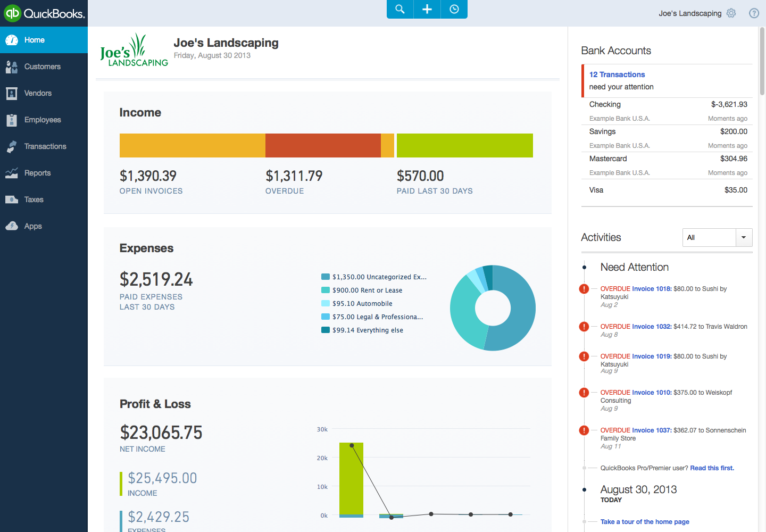Image resolution: width=766 pixels, height=532 pixels.
Task: Click the QuickBooks logo in the header
Action: (x=44, y=13)
